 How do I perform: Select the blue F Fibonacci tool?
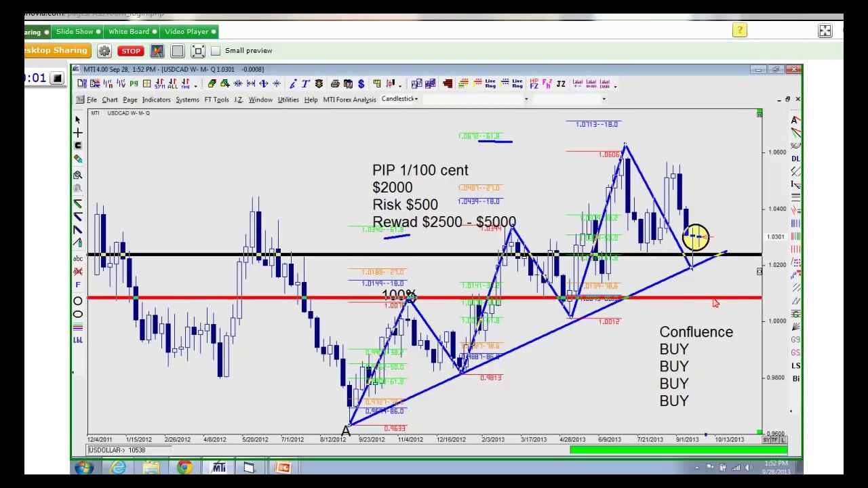click(78, 285)
